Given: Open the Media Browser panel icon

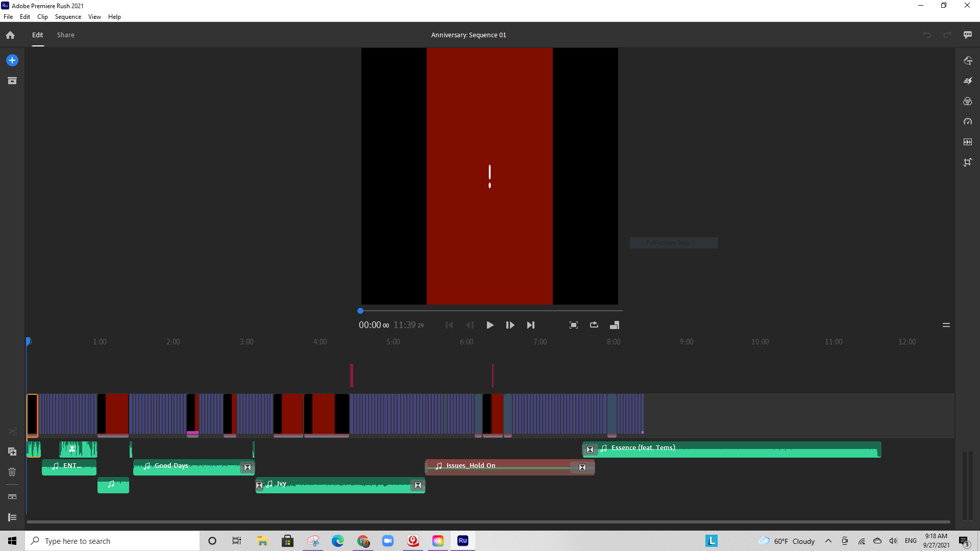Looking at the screenshot, I should 12,80.
